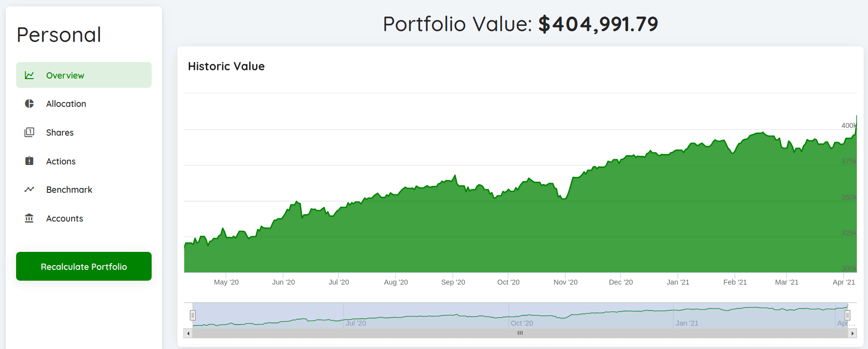
Task: Click the Personal heading in the sidebar
Action: [x=59, y=34]
